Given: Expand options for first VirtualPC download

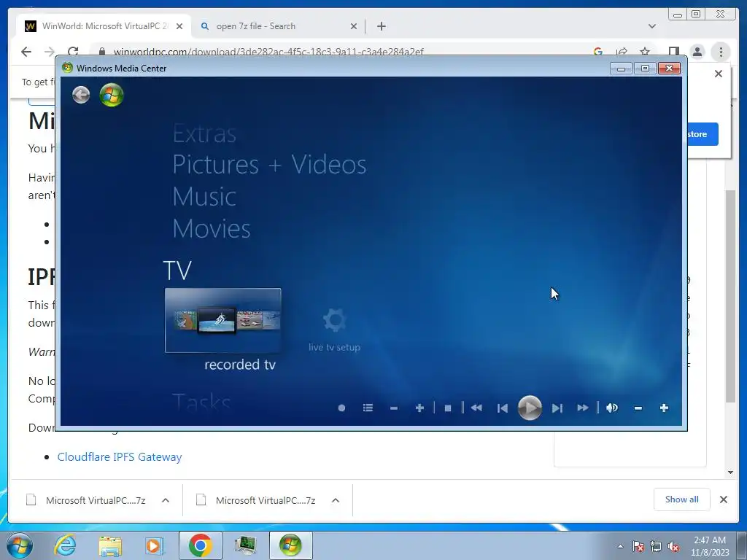Looking at the screenshot, I should (166, 500).
